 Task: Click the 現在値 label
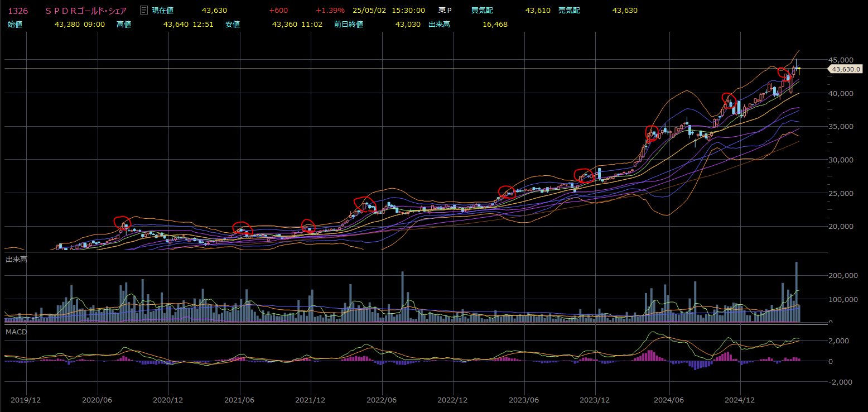pyautogui.click(x=163, y=11)
